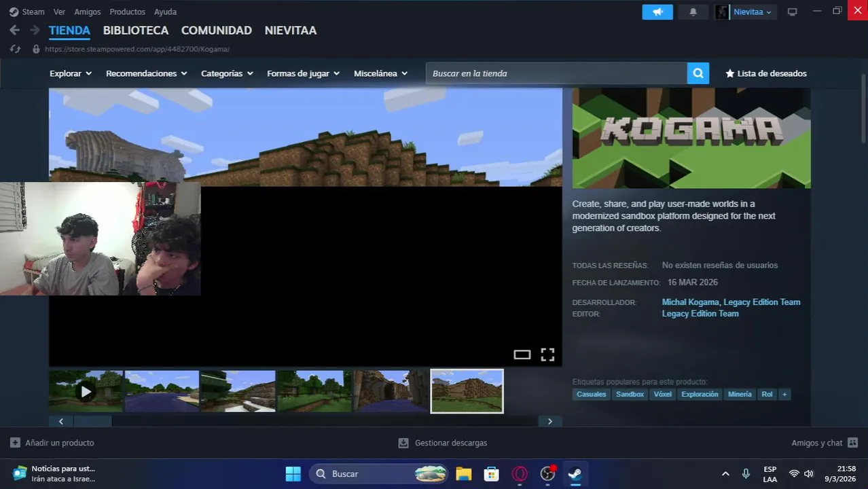Open the Productos menu
Screen dimensions: 868x489
pyautogui.click(x=128, y=12)
